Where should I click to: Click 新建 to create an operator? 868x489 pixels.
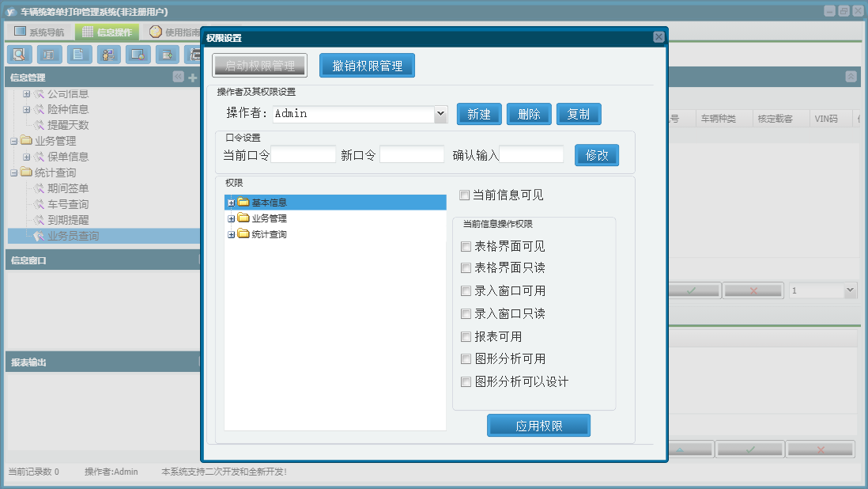(x=479, y=114)
